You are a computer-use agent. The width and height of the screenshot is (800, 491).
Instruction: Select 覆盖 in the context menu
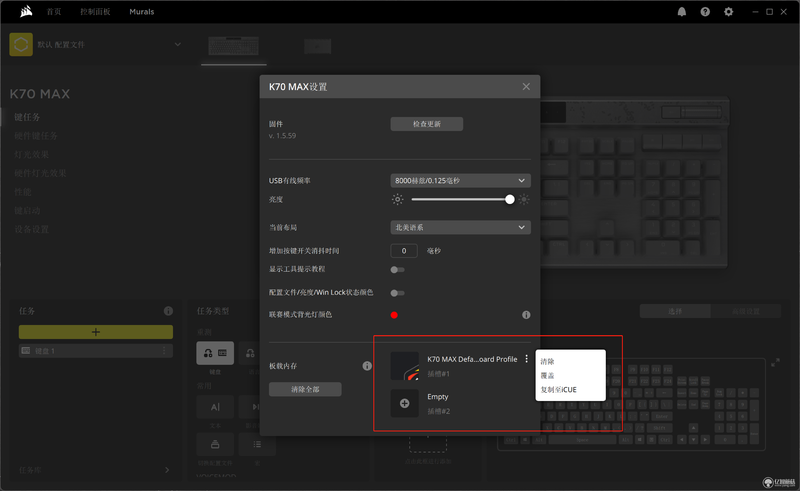coord(547,376)
